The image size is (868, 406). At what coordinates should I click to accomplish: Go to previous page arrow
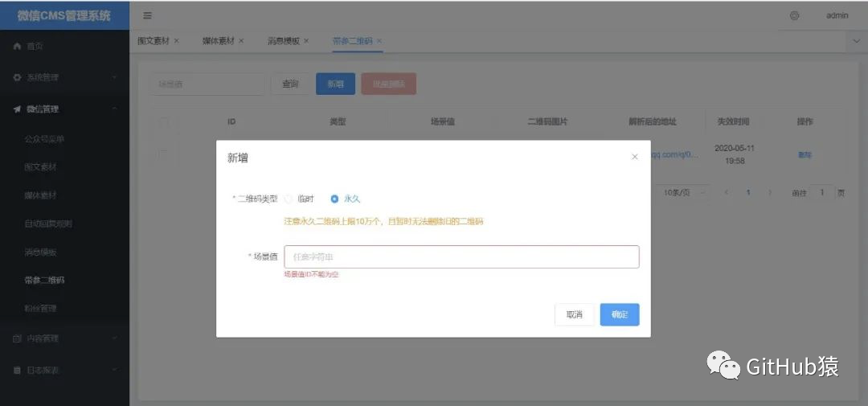coord(727,193)
